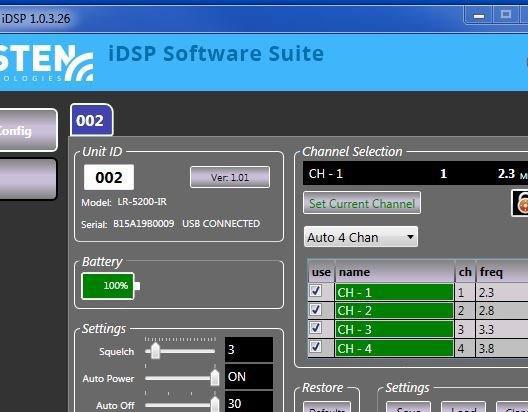Click the freq column header

[x=502, y=271]
